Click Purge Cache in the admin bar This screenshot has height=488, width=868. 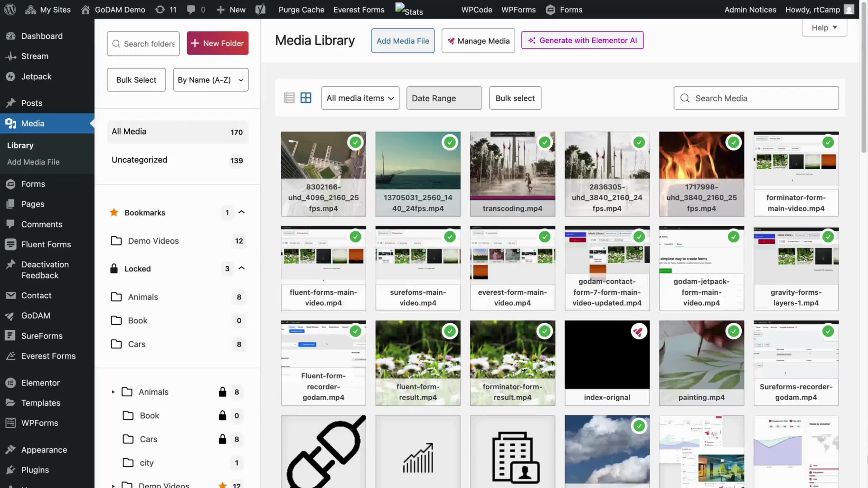point(301,9)
